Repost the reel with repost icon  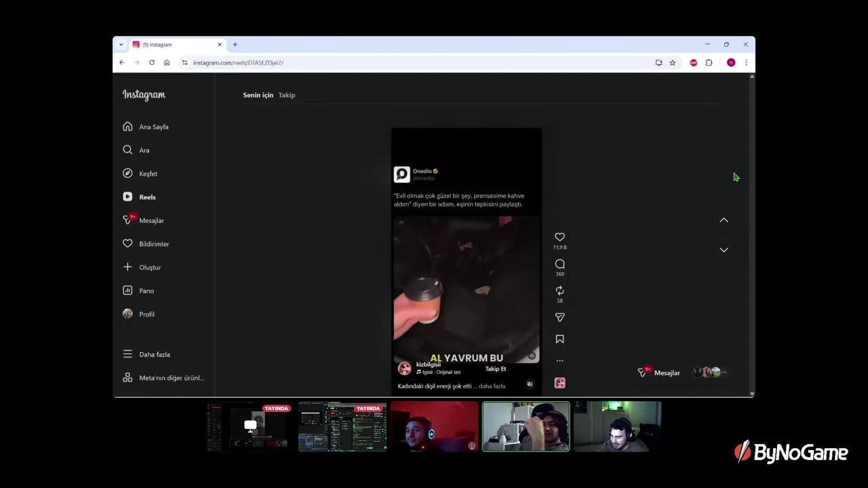point(559,290)
